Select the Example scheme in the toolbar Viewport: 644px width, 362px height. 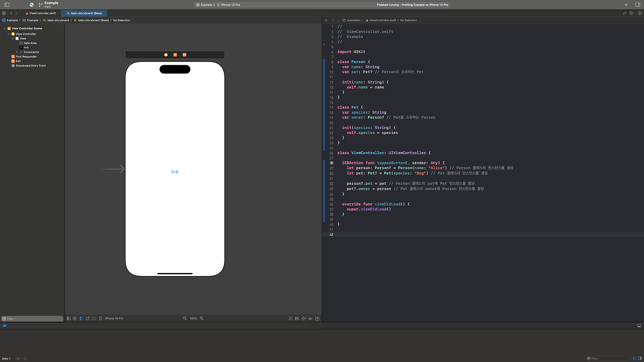tap(205, 5)
